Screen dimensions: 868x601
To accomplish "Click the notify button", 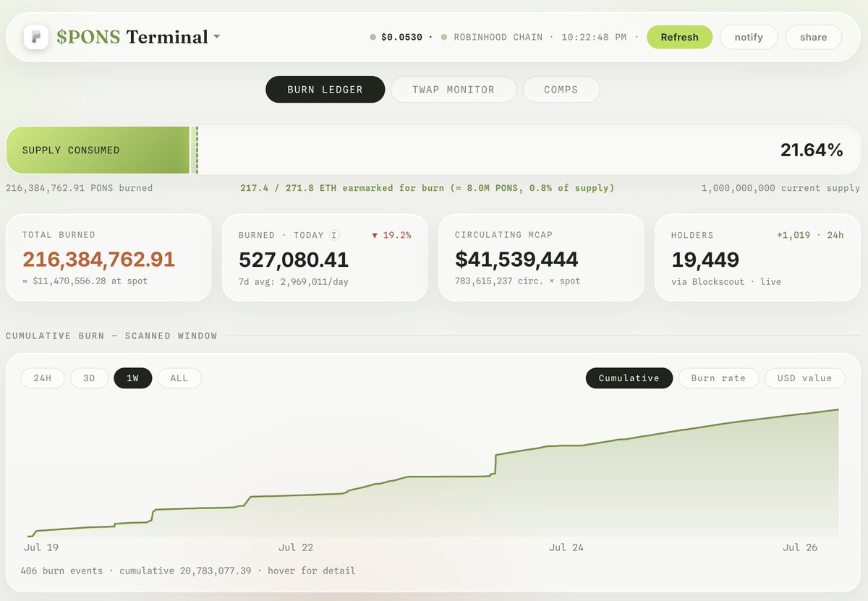I will point(749,37).
